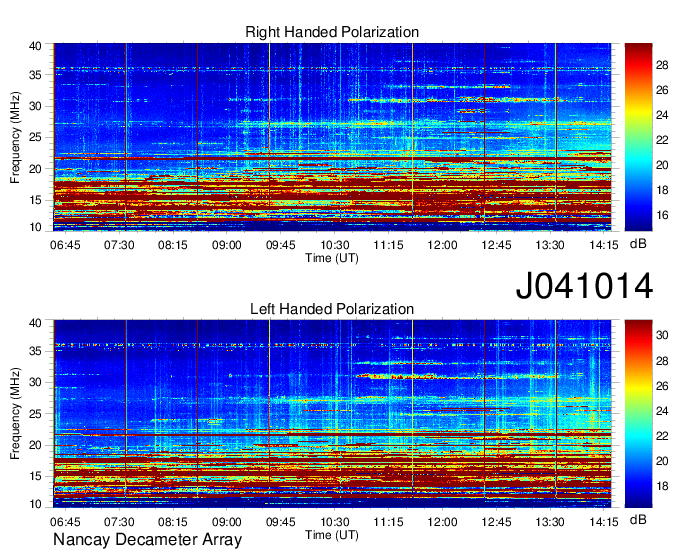
Task: Click the upper plot Time (UT) axis label
Action: 332,258
